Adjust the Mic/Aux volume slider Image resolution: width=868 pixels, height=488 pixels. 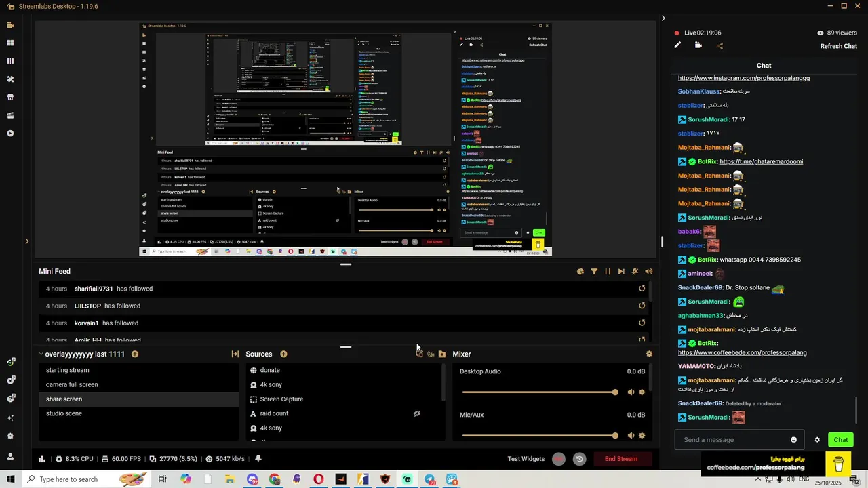[x=539, y=436]
